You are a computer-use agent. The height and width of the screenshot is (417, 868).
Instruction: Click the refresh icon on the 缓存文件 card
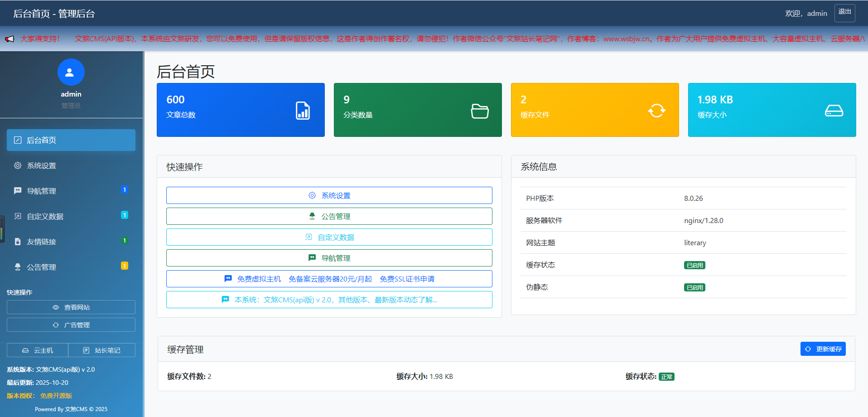click(x=657, y=110)
